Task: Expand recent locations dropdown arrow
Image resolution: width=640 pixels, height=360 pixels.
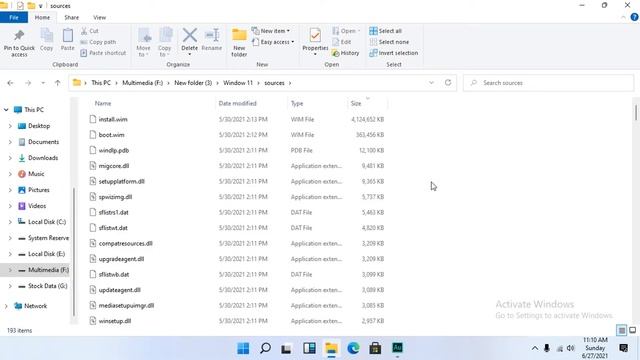Action: point(43,83)
